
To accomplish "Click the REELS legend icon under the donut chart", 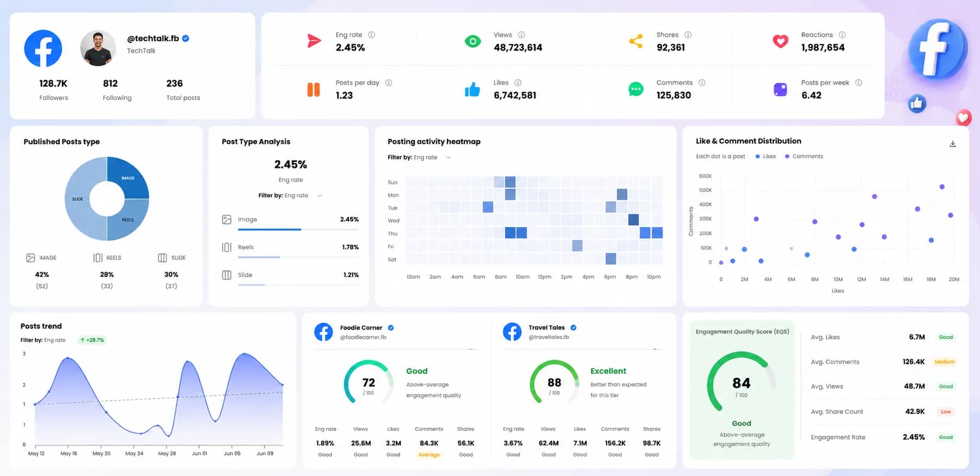I will click(x=97, y=258).
